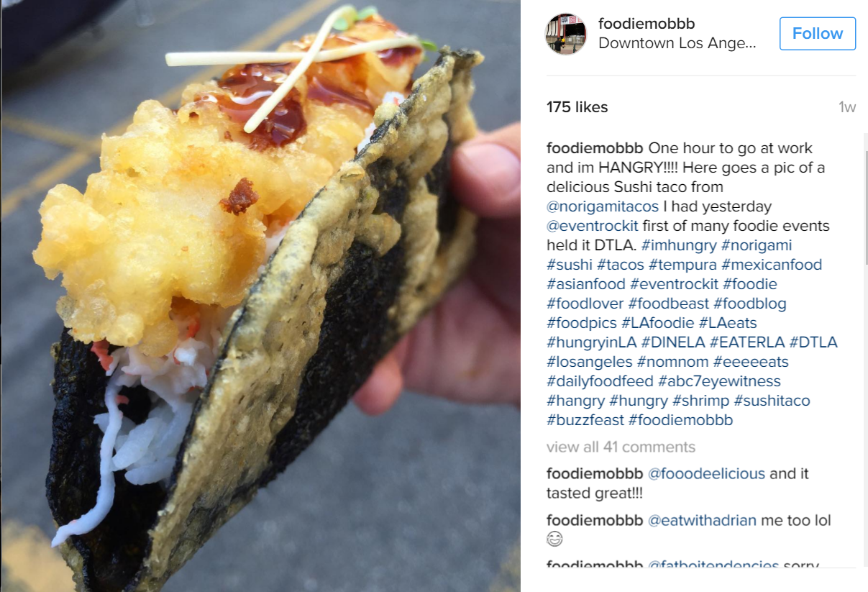The width and height of the screenshot is (868, 592).
Task: Open the #mexicanfood hashtag
Action: tap(772, 265)
